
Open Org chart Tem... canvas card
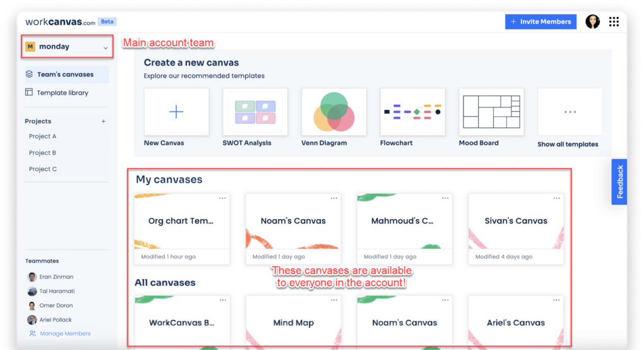coord(182,229)
